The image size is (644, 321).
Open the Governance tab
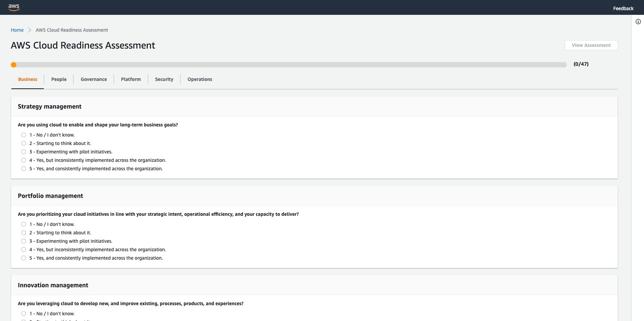(94, 79)
